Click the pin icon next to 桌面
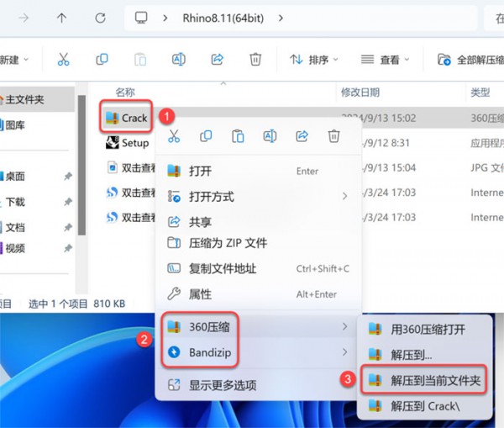 tap(68, 177)
